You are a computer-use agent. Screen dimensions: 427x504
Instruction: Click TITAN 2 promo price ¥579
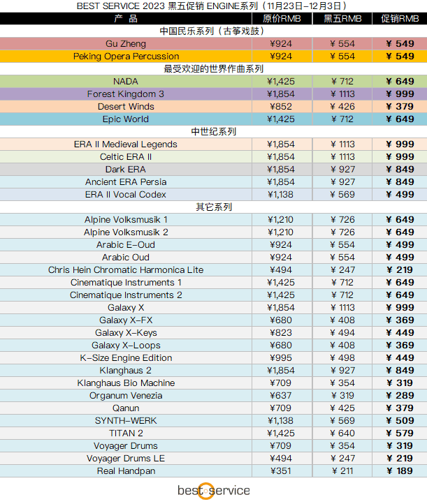[x=400, y=433]
